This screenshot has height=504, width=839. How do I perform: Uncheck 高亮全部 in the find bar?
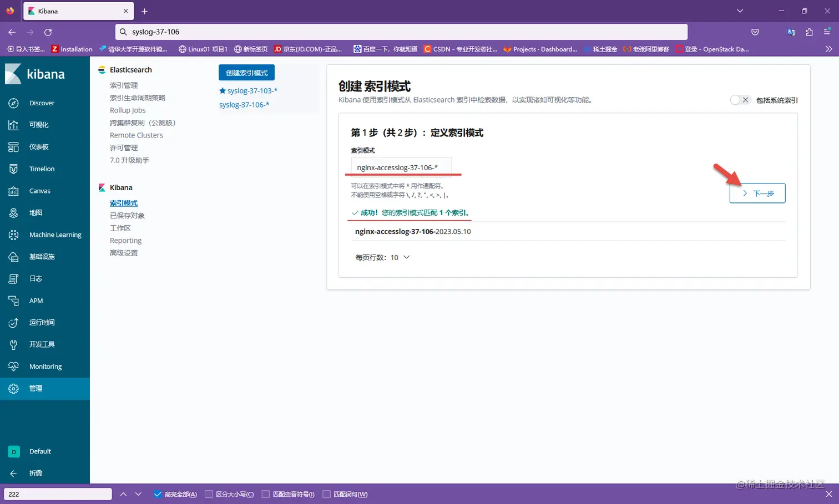[158, 494]
